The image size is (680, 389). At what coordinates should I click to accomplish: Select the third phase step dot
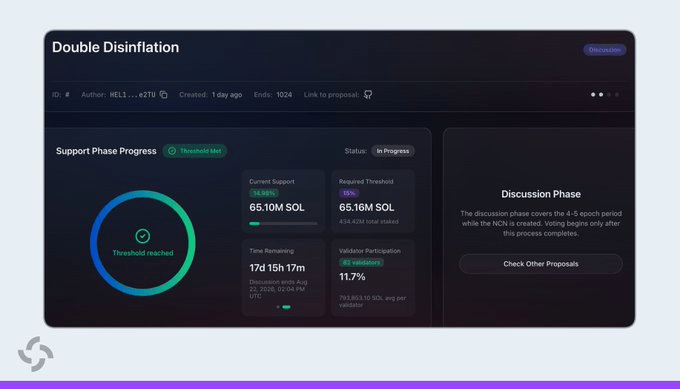(609, 95)
